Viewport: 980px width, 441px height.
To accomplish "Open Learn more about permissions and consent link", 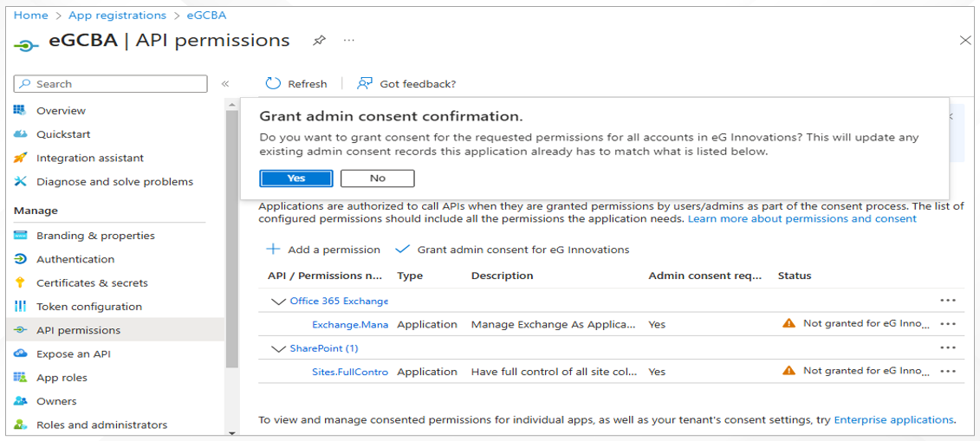I will (802, 218).
